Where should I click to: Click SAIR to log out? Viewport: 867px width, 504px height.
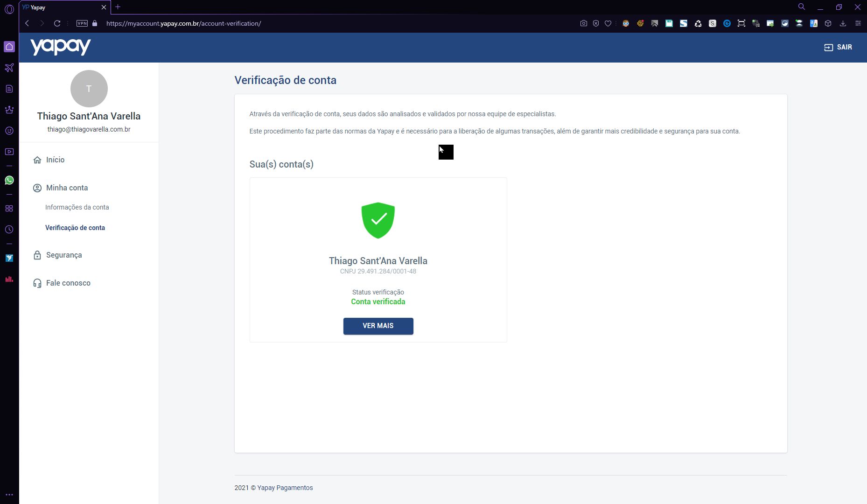coord(838,48)
